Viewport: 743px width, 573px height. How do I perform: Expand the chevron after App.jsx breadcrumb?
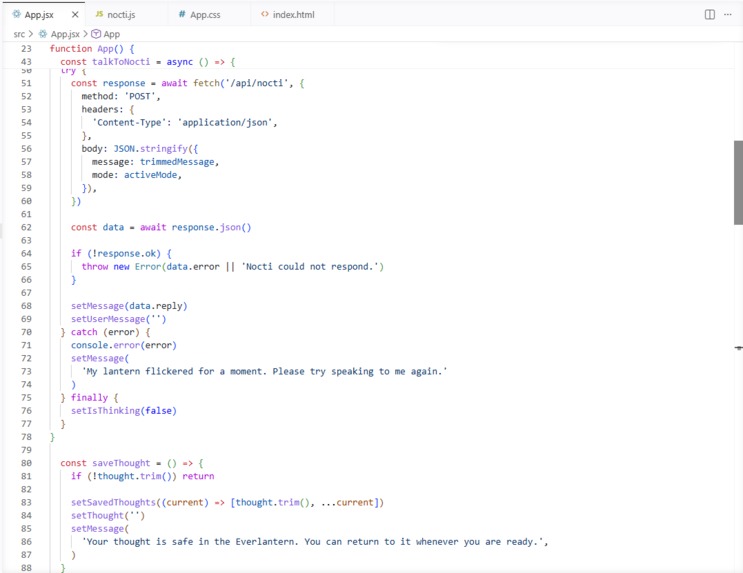pos(86,34)
